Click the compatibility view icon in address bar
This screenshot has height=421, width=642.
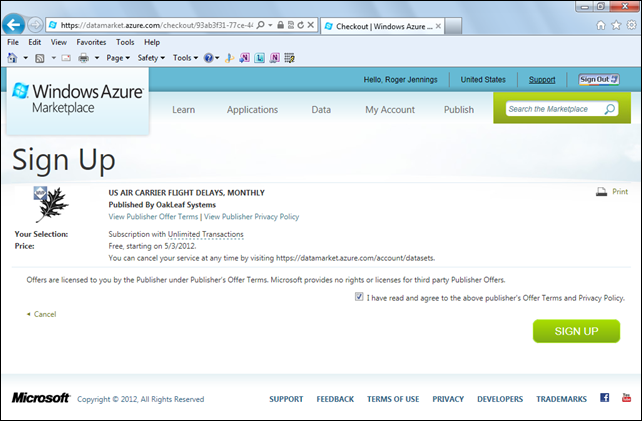pos(291,25)
